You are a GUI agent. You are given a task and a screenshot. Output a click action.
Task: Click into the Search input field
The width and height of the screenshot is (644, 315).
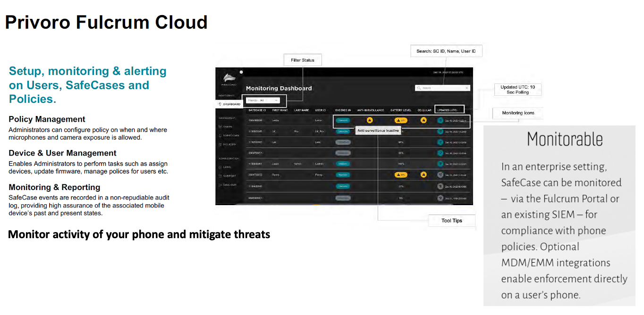441,88
